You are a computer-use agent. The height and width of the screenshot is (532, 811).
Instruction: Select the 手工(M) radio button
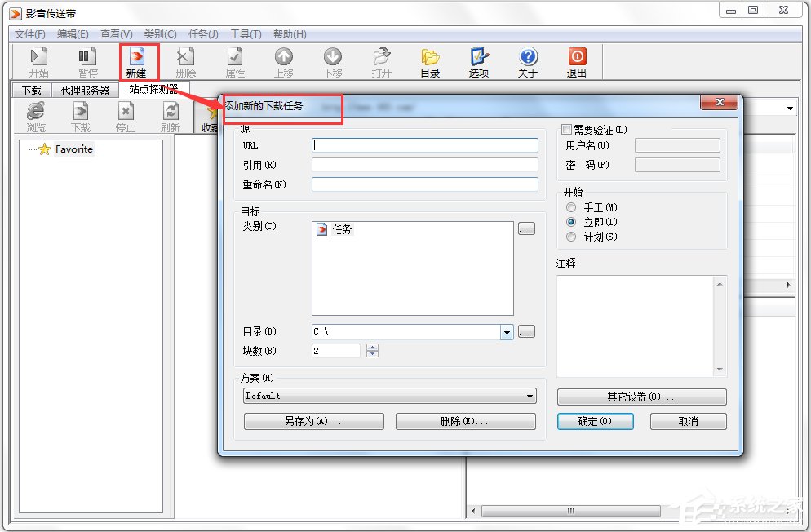click(571, 207)
